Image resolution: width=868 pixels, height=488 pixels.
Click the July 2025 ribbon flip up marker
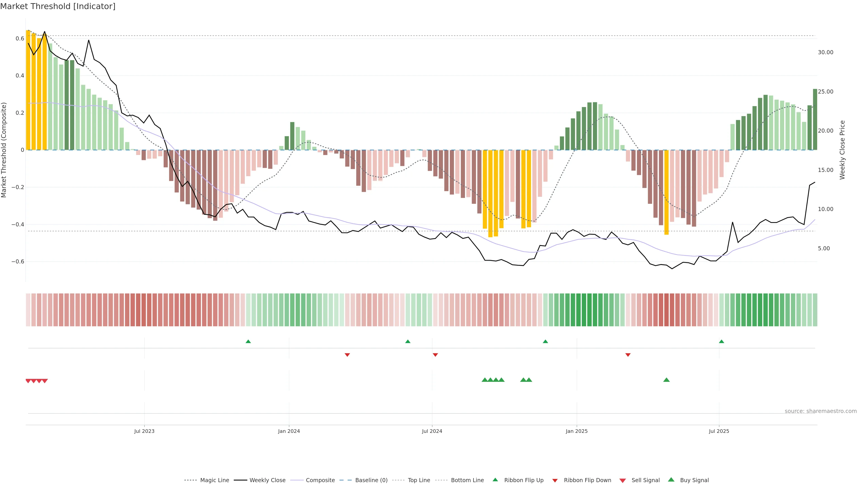point(722,342)
